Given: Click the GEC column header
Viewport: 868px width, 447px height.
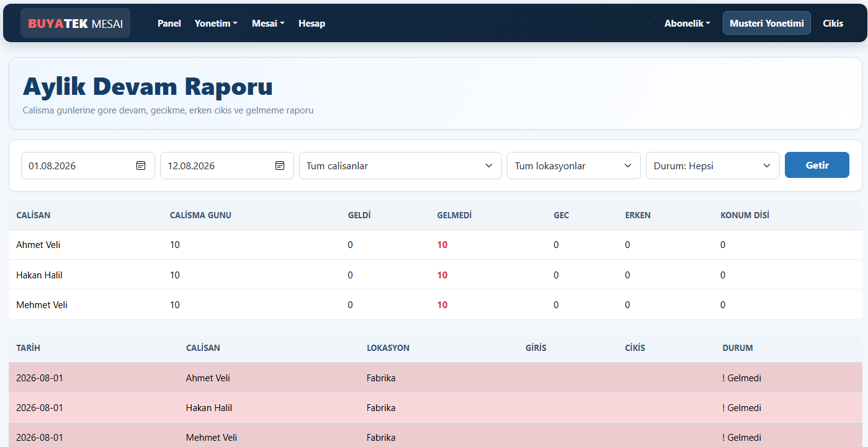Looking at the screenshot, I should click(562, 215).
